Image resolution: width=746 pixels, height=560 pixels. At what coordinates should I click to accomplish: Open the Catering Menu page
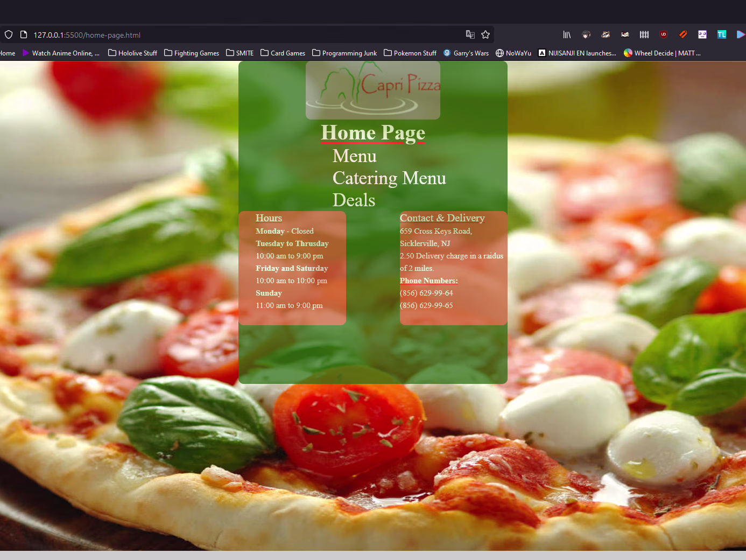coord(389,178)
